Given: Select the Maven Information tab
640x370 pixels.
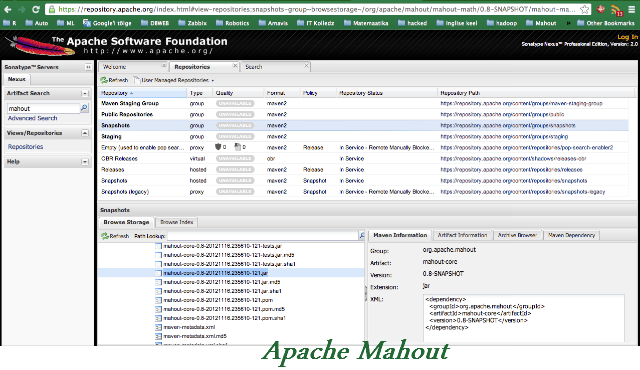Looking at the screenshot, I should coord(400,235).
